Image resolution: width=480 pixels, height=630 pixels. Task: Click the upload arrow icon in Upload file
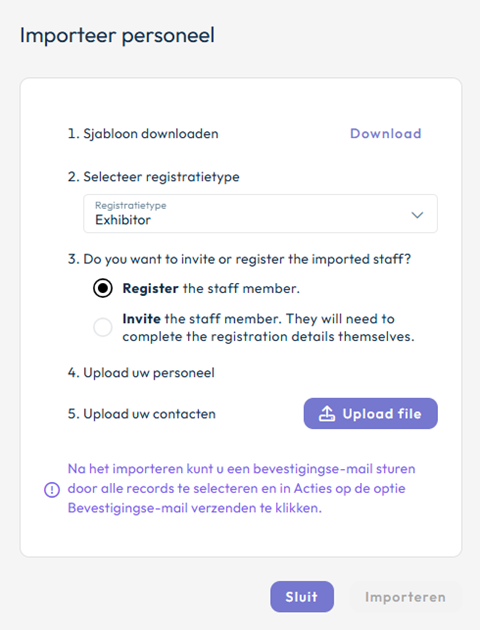coord(327,413)
